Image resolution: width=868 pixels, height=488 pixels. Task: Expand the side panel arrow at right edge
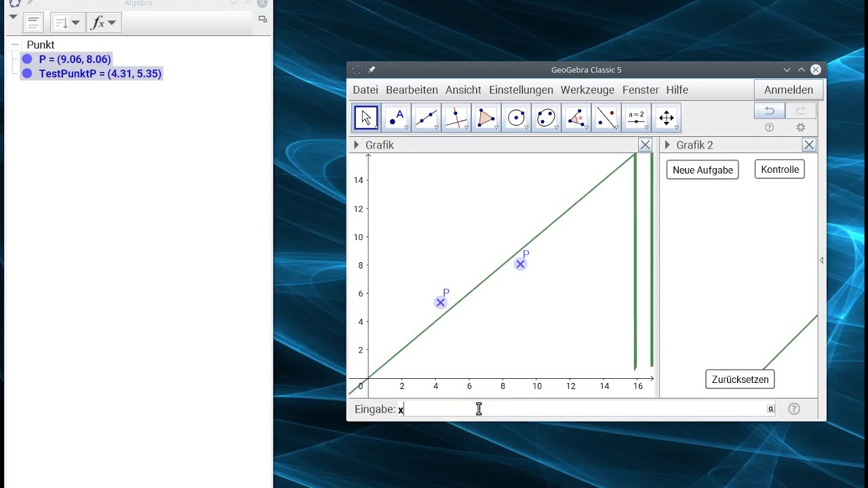(821, 260)
